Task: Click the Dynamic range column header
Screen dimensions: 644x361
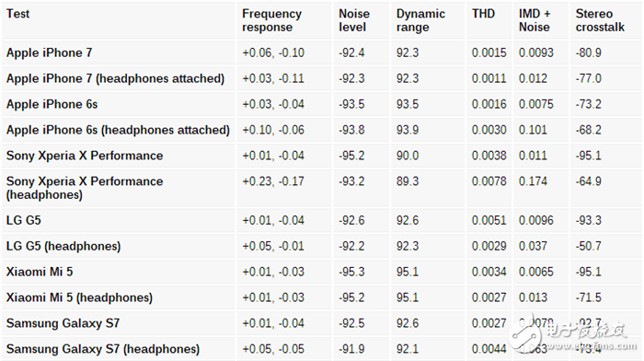Action: pos(420,20)
